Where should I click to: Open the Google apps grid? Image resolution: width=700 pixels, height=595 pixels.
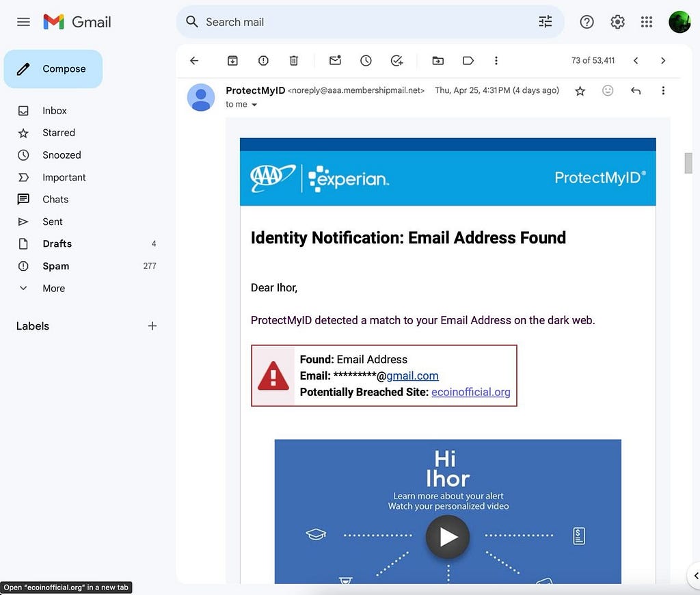point(647,22)
